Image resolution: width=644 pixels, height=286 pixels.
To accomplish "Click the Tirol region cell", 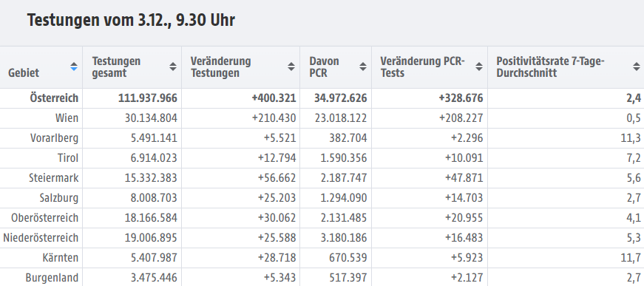I will click(x=68, y=158).
